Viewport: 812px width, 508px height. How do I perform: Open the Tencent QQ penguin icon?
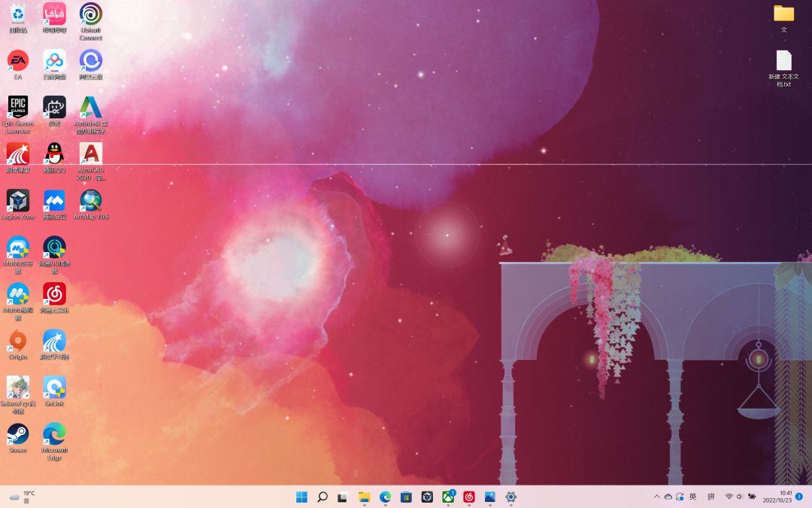pyautogui.click(x=54, y=157)
